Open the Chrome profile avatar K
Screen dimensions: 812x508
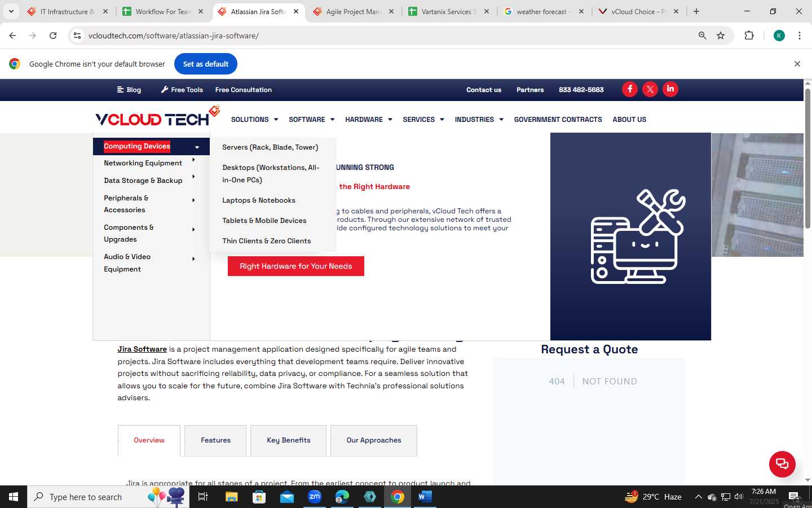click(x=779, y=36)
